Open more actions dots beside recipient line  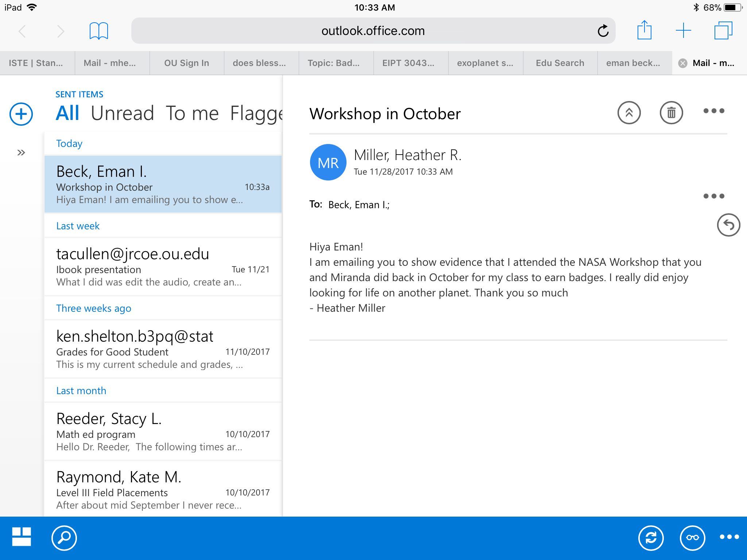[x=713, y=196]
